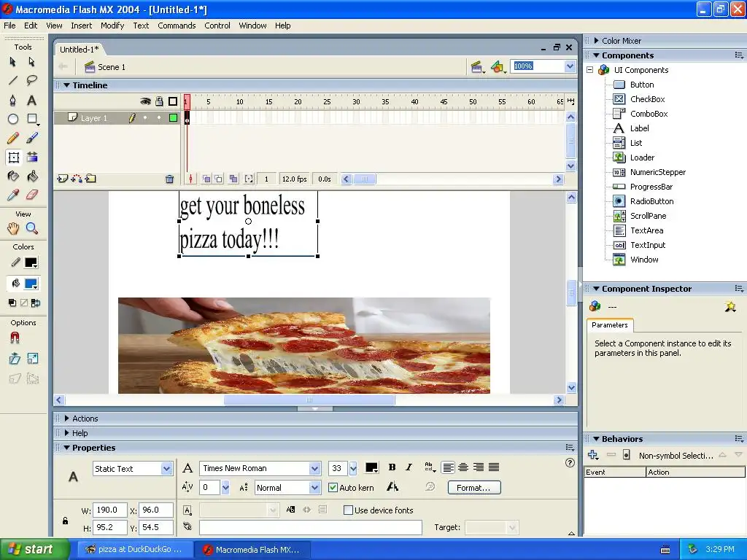
Task: Select the Subselection tool
Action: coord(32,62)
